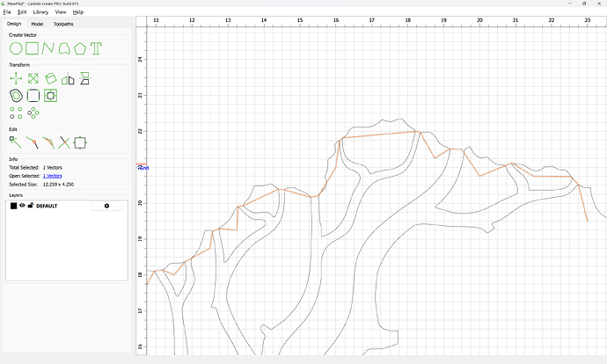607x364 pixels.
Task: Open the Boolean operations tool
Action: (x=50, y=96)
